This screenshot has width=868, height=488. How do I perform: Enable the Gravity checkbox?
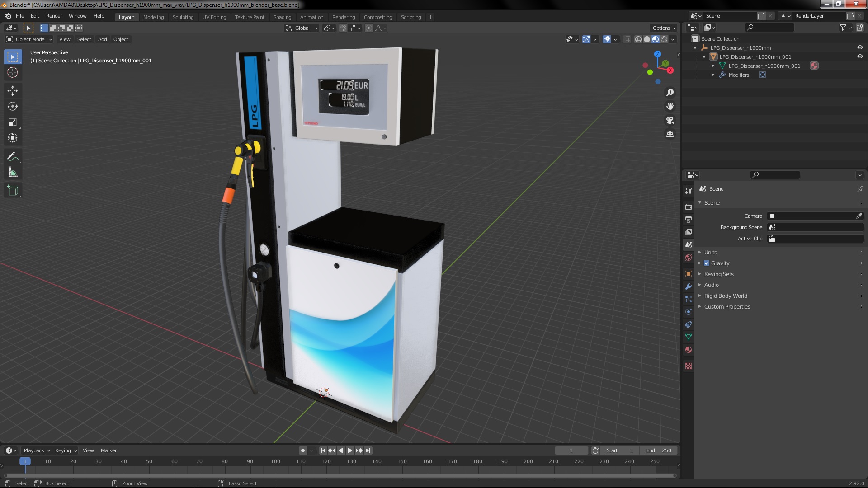point(707,263)
